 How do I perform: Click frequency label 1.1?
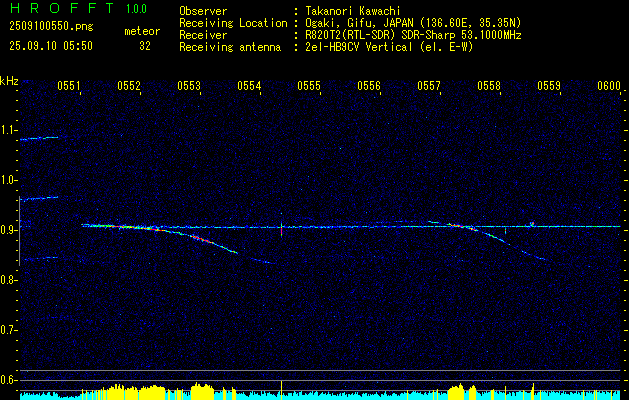[9, 130]
